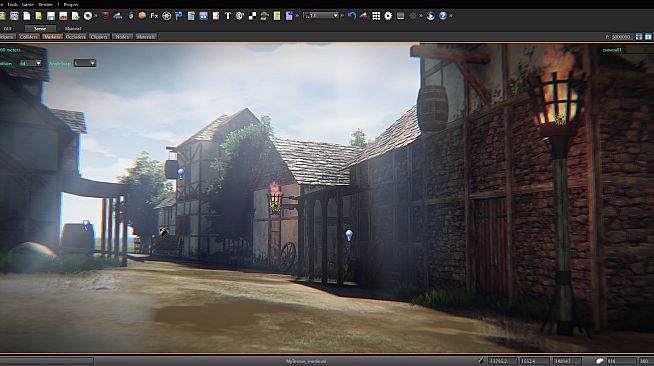The image size is (654, 366).
Task: Select the light bulb marker on timber house
Action: click(x=181, y=173)
